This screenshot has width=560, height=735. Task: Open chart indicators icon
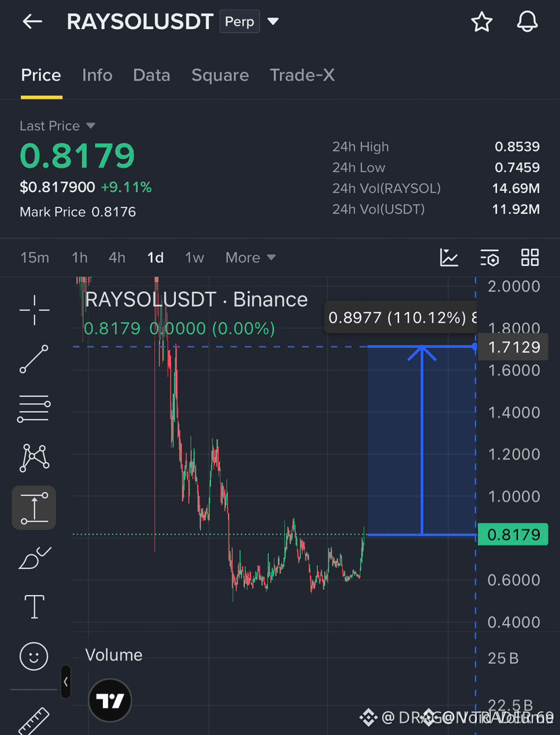[449, 257]
